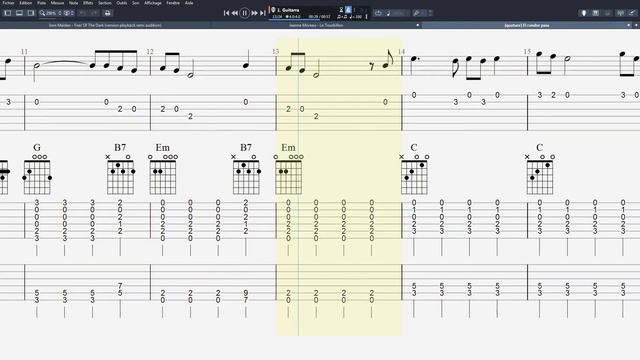Click bar number 12
The image size is (640, 360).
[150, 51]
